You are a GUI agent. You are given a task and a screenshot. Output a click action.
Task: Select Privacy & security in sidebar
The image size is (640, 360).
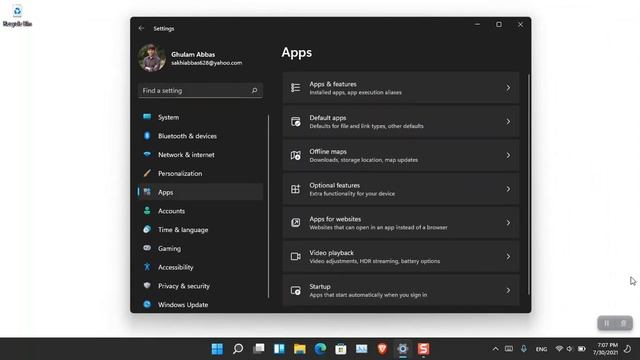[x=200, y=286]
